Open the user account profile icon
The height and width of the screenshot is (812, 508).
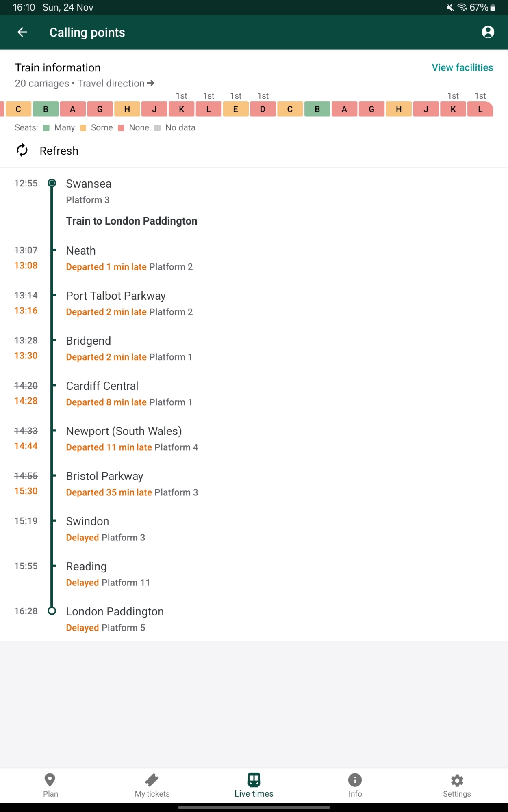click(488, 32)
